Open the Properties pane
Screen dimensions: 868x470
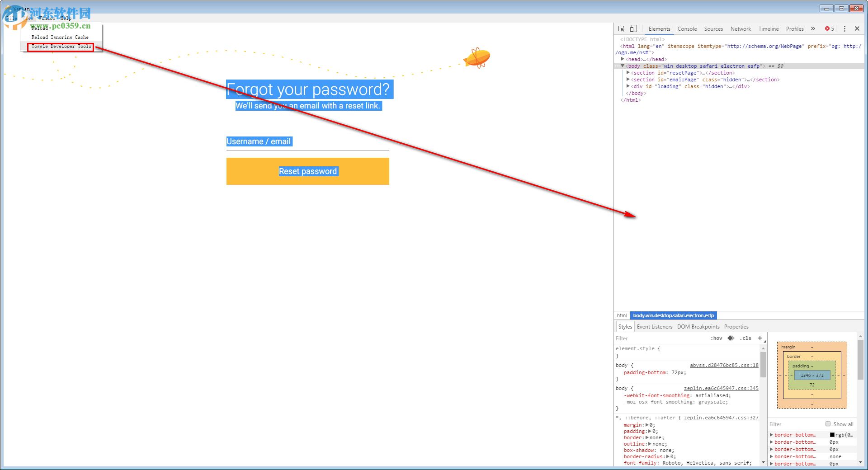click(736, 327)
